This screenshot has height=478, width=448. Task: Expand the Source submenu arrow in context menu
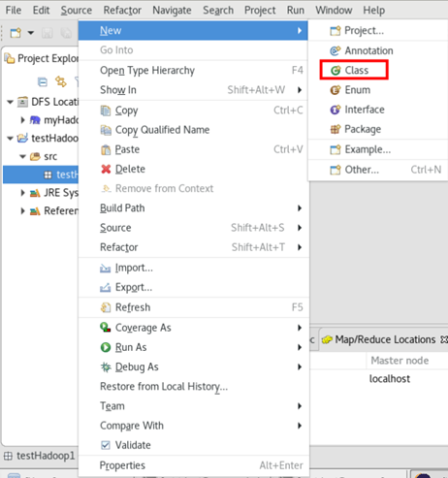[x=300, y=228]
